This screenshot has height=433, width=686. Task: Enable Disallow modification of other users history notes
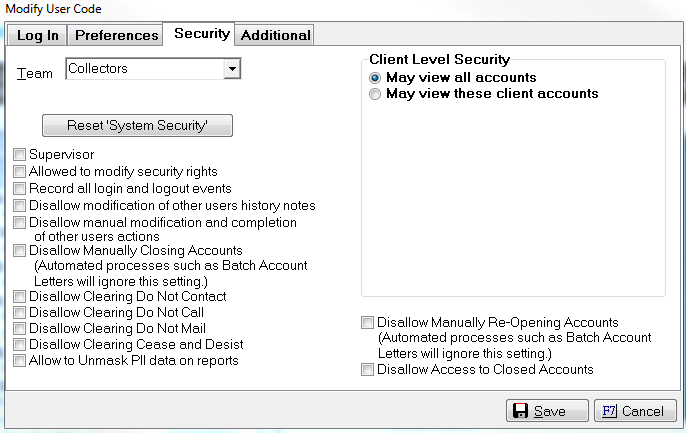20,205
